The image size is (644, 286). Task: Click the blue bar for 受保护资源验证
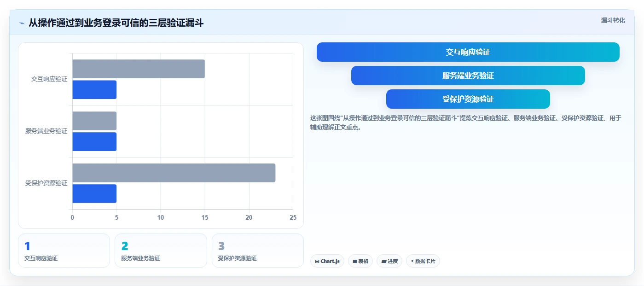click(x=94, y=194)
